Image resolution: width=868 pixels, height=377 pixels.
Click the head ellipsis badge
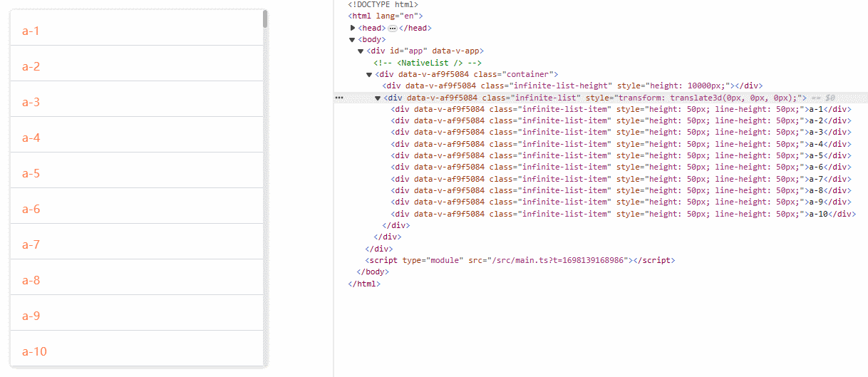393,28
